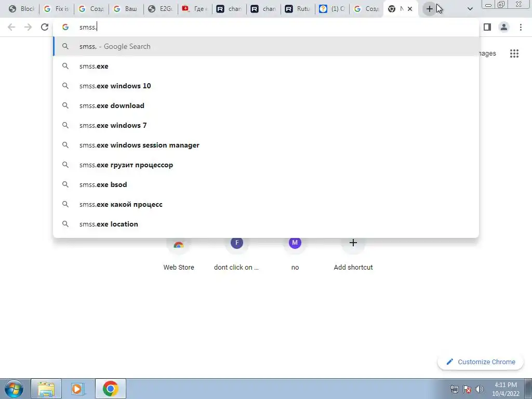Pick 'smss.exe windows session manager' suggestion
This screenshot has width=532, height=399.
[266, 145]
